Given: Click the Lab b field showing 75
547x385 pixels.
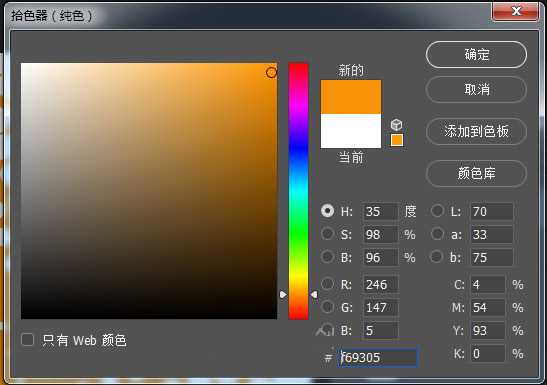Looking at the screenshot, I should tap(492, 257).
